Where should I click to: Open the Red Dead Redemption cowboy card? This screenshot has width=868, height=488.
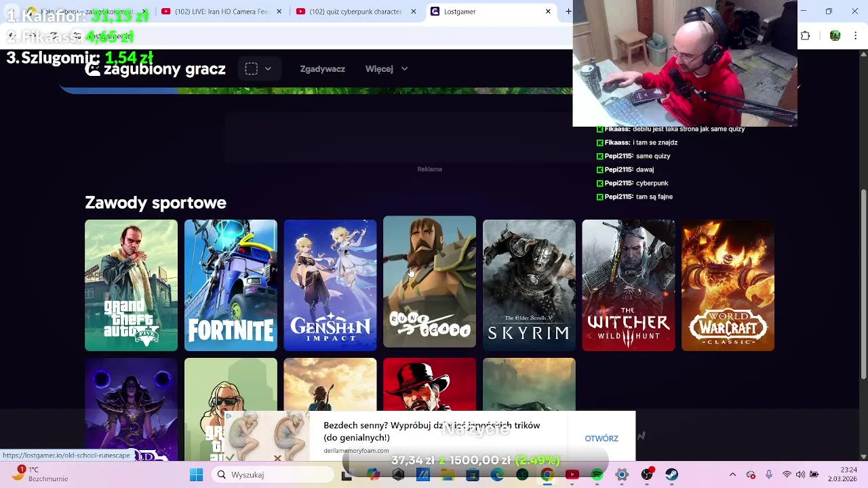click(429, 384)
